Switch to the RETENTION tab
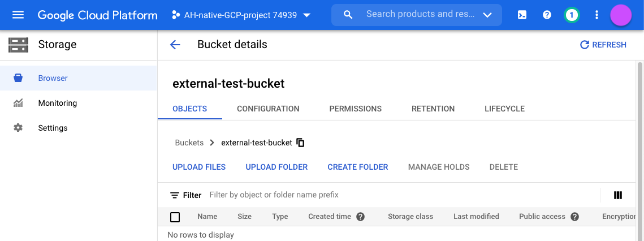 (x=433, y=109)
